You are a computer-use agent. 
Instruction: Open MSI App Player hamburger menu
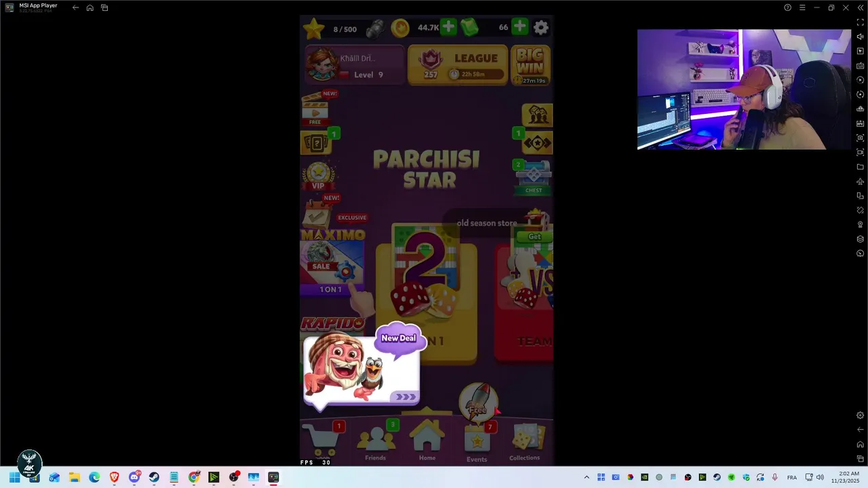[x=802, y=7]
